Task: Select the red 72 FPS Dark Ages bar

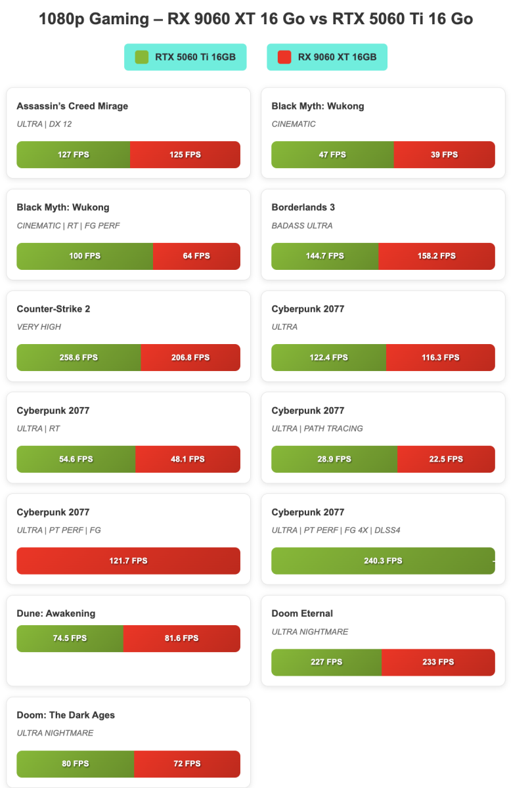Action: pos(187,764)
